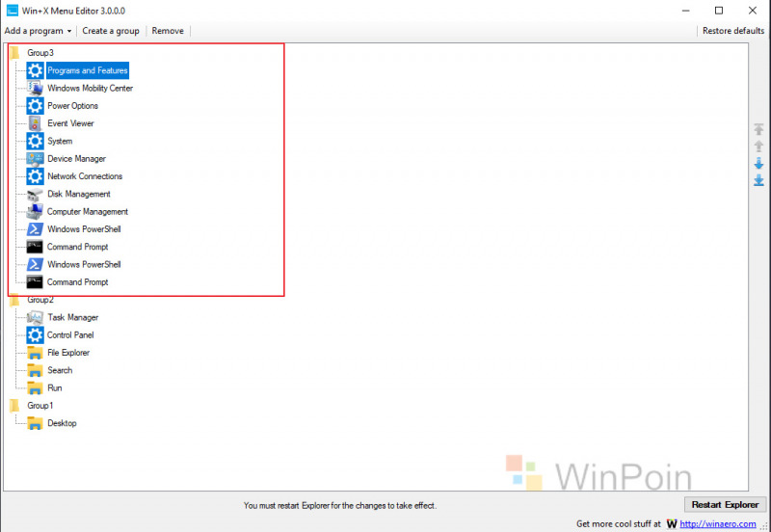Click the Group2 folder icon

(15, 300)
